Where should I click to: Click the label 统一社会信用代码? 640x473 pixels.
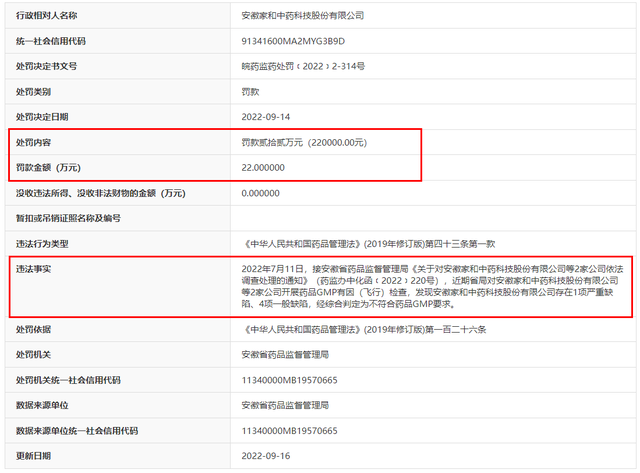pos(51,41)
